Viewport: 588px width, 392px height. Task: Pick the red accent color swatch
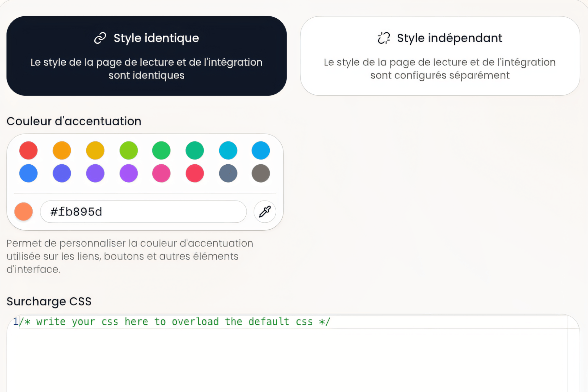[28, 151]
